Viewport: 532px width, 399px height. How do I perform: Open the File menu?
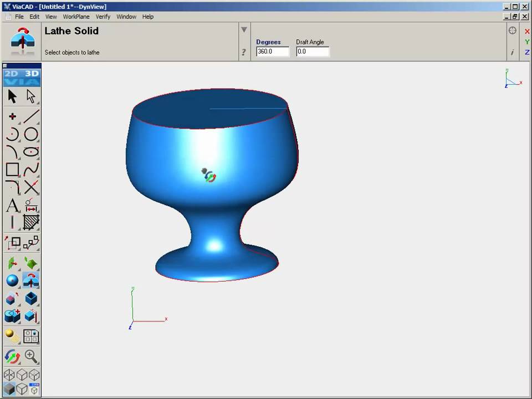19,17
